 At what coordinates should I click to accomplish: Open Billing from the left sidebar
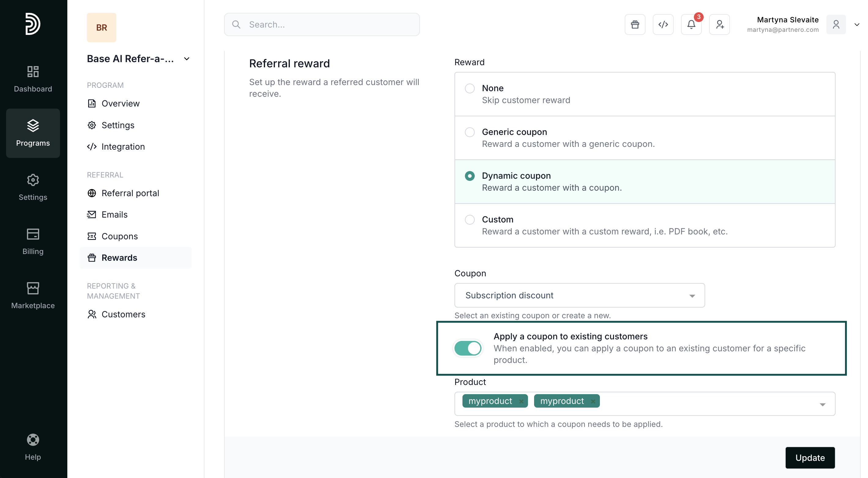click(x=33, y=241)
